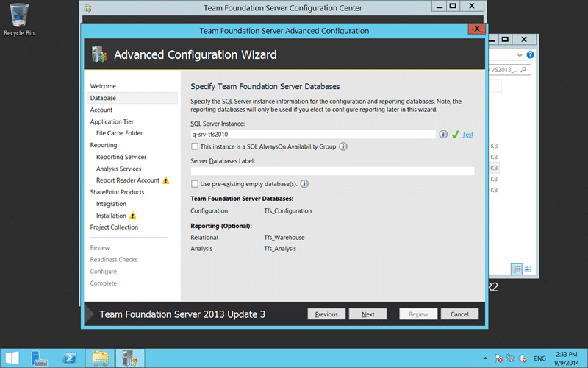This screenshot has height=368, width=588.
Task: Click the Next button
Action: (x=368, y=314)
